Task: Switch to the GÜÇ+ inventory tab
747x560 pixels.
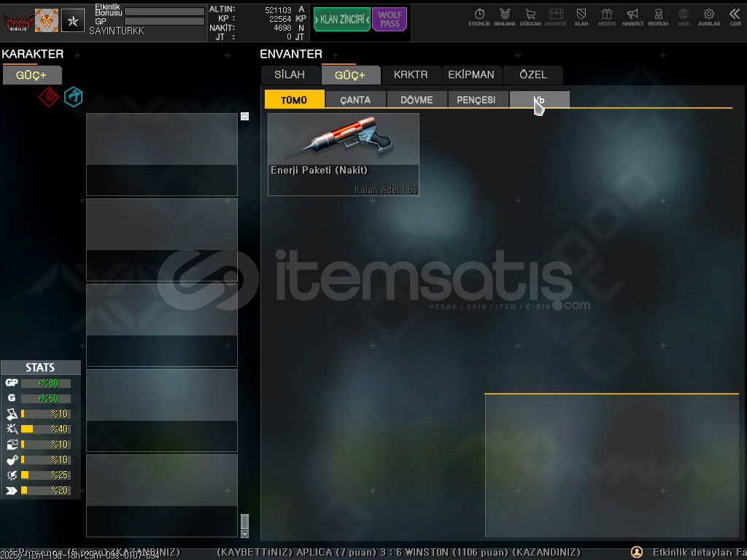Action: (350, 75)
